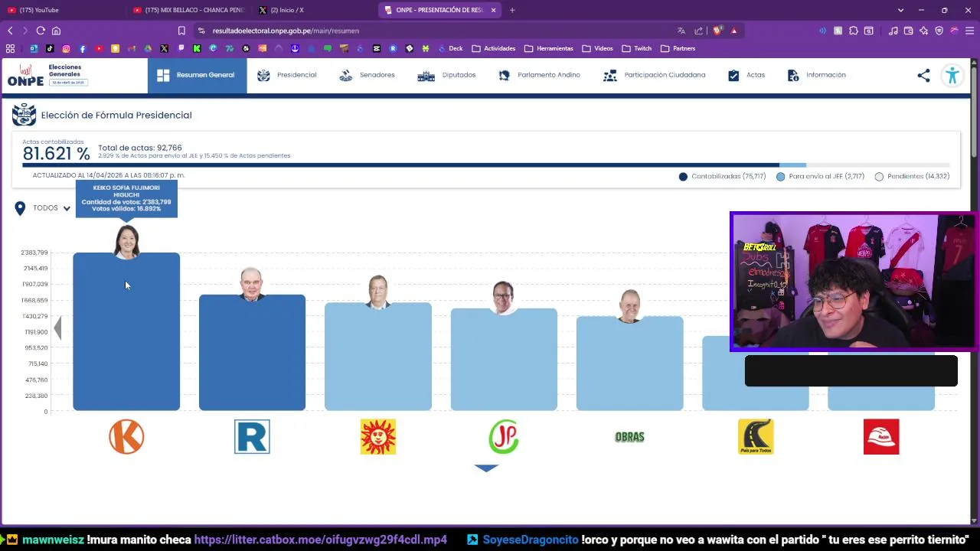Image resolution: width=980 pixels, height=551 pixels.
Task: Translate this page icon
Action: [681, 31]
